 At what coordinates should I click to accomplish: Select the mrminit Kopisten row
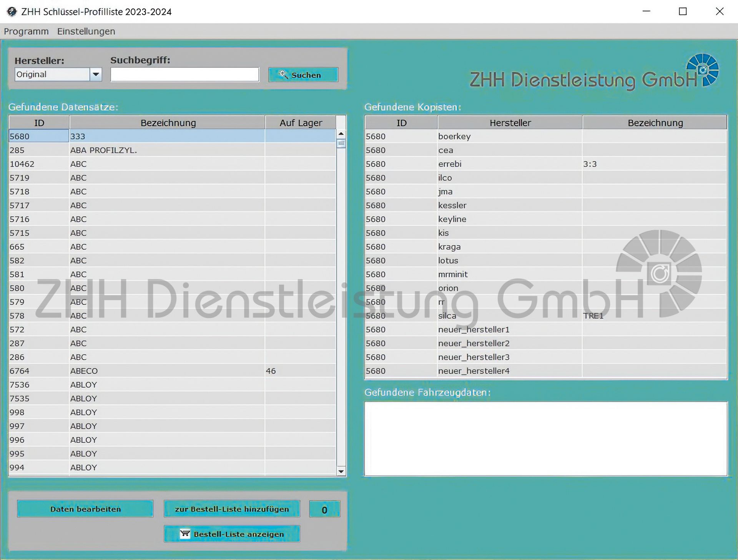[x=546, y=274]
